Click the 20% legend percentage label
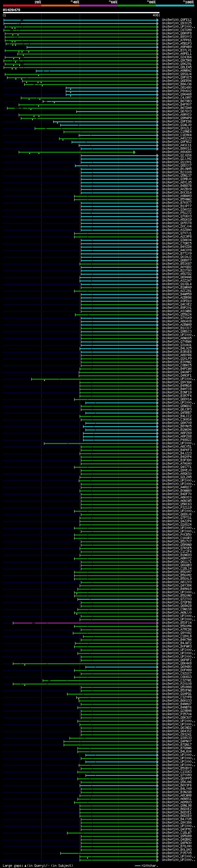The image size is (197, 868). [x=38, y=2]
